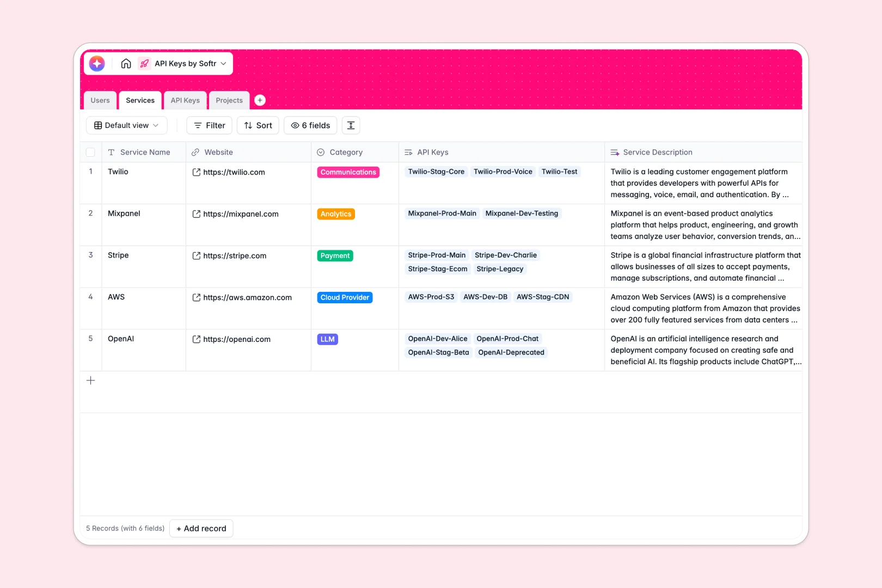Add a new table with plus icon
Screen dimensions: 882x588
pos(260,100)
